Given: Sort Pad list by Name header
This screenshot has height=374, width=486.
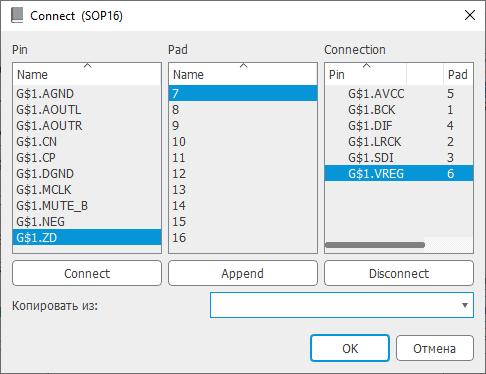Looking at the screenshot, I should 243,74.
